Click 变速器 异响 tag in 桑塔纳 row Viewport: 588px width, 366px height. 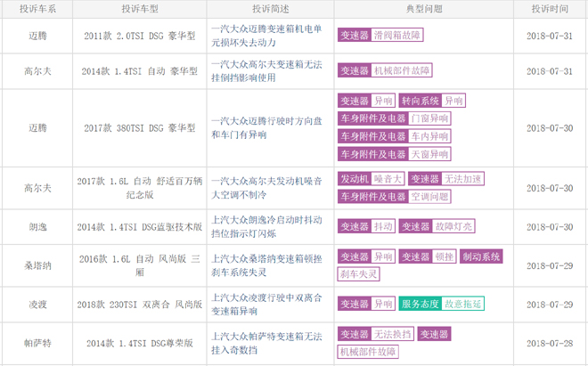point(366,256)
